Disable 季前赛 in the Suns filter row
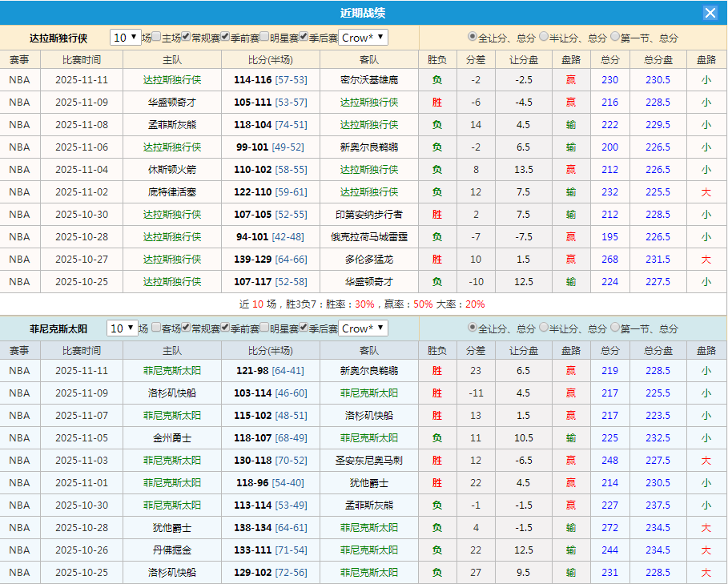 click(225, 328)
